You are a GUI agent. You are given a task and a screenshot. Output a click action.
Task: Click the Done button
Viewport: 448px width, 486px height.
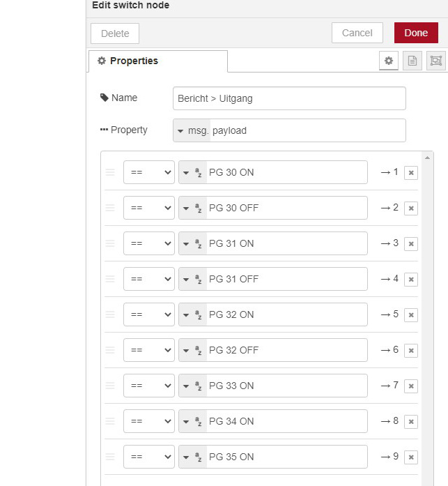click(x=416, y=33)
